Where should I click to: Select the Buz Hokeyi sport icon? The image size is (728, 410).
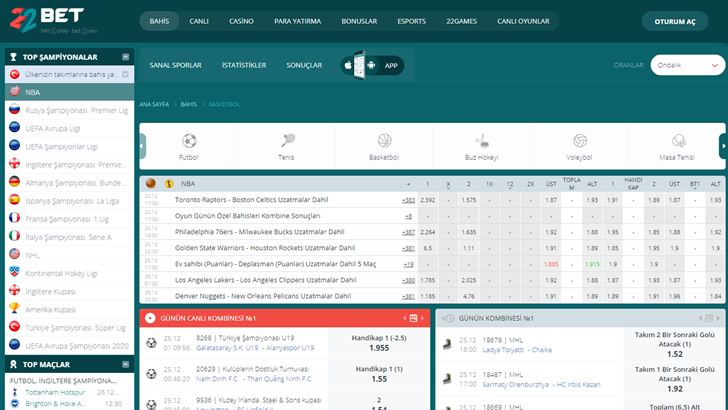click(482, 140)
